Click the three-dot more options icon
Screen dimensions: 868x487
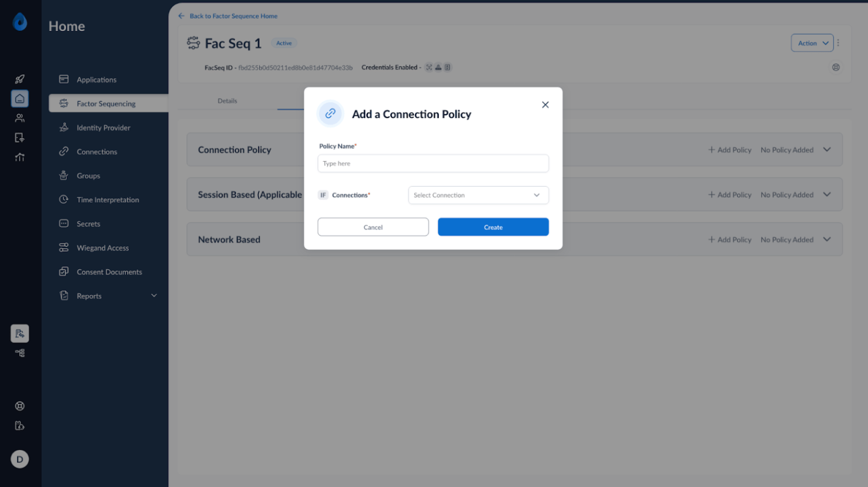pos(838,43)
